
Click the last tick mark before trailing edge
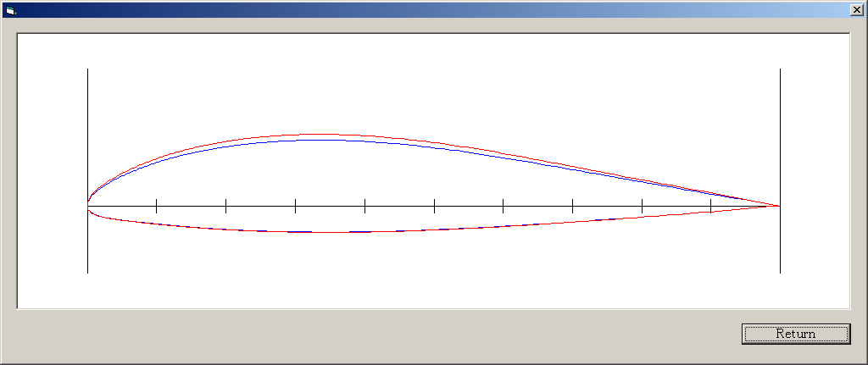[710, 205]
